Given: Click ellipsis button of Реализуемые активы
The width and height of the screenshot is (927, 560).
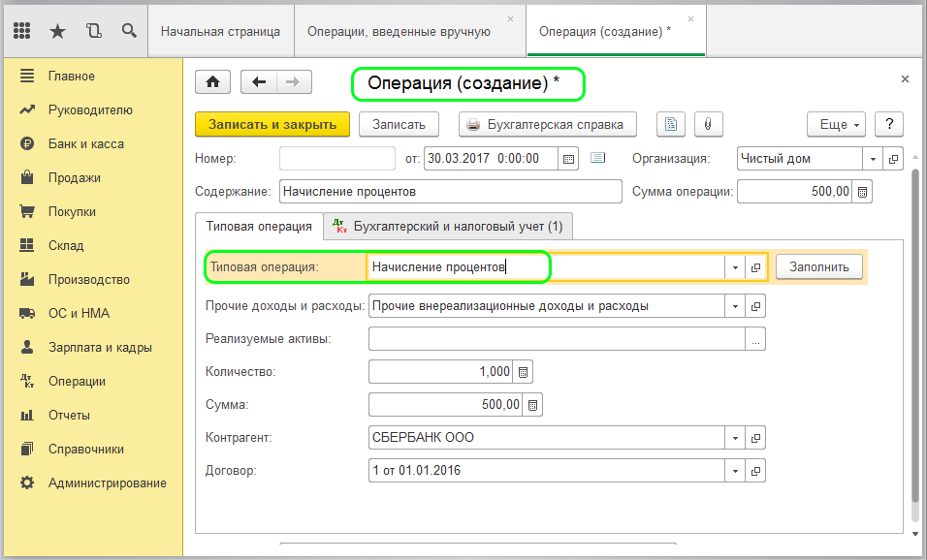Looking at the screenshot, I should [x=755, y=340].
